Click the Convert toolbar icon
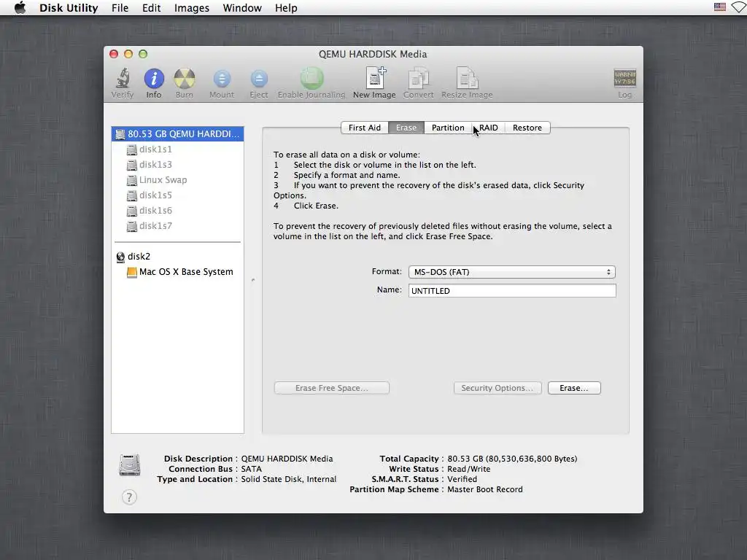 click(418, 78)
